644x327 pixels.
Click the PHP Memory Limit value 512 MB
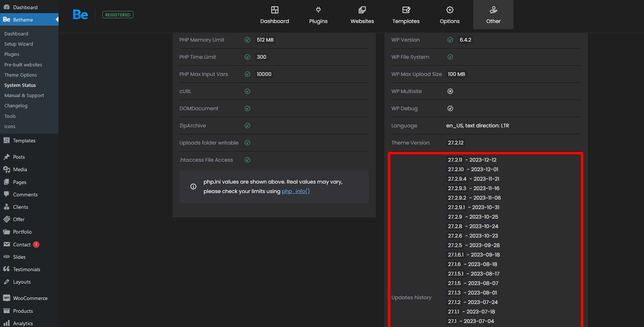pyautogui.click(x=265, y=40)
